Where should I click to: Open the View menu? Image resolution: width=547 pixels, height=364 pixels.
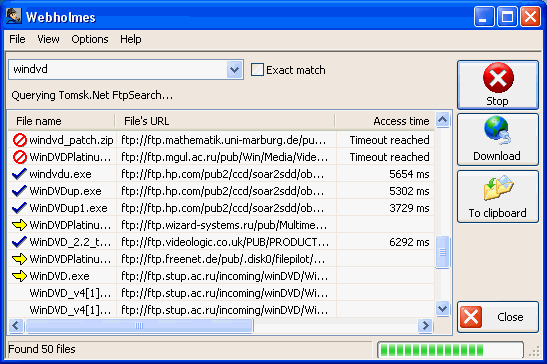(x=48, y=39)
